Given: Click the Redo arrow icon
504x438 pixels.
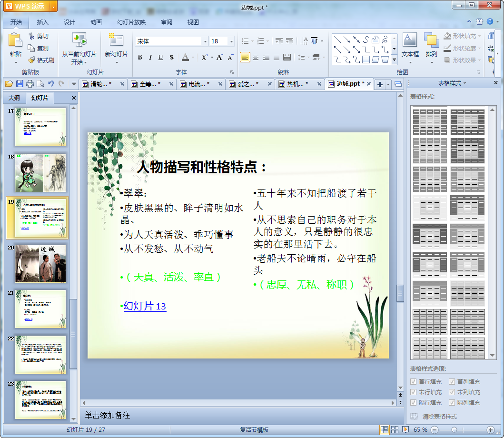Looking at the screenshot, I should coord(61,84).
